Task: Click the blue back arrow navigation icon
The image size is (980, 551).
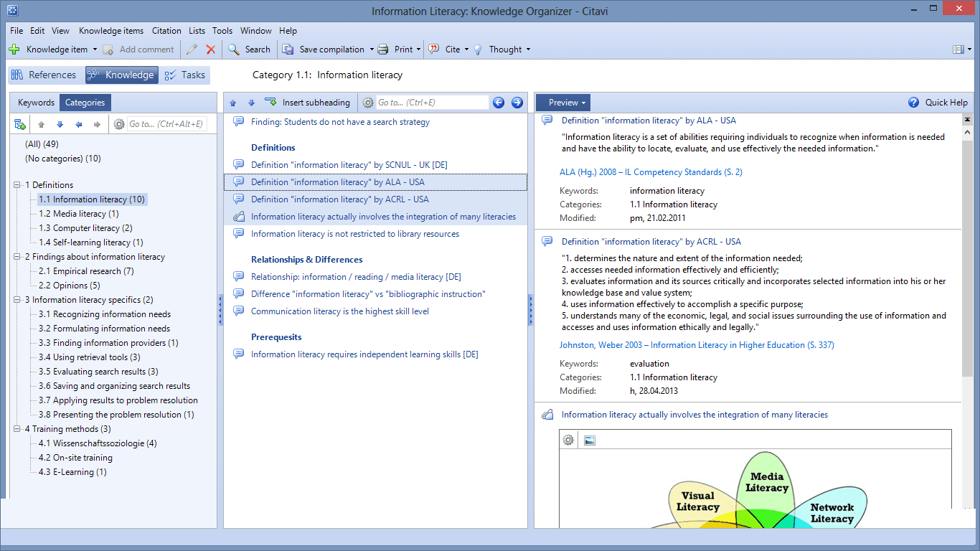Action: 499,103
